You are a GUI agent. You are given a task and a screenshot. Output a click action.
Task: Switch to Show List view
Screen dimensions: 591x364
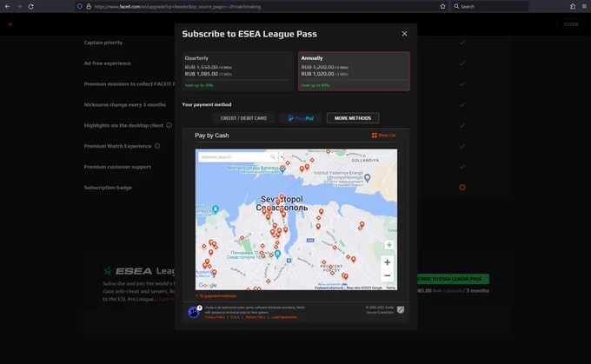383,136
